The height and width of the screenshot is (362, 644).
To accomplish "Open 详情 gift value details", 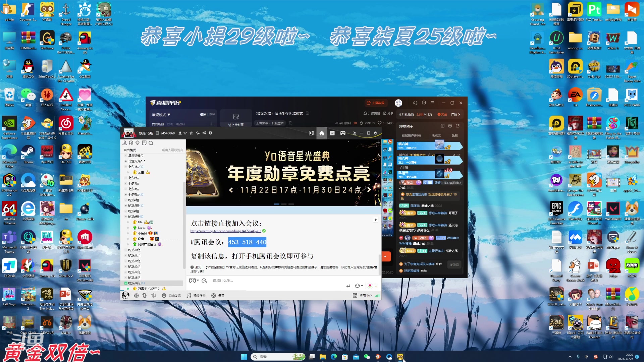I will pos(455,114).
